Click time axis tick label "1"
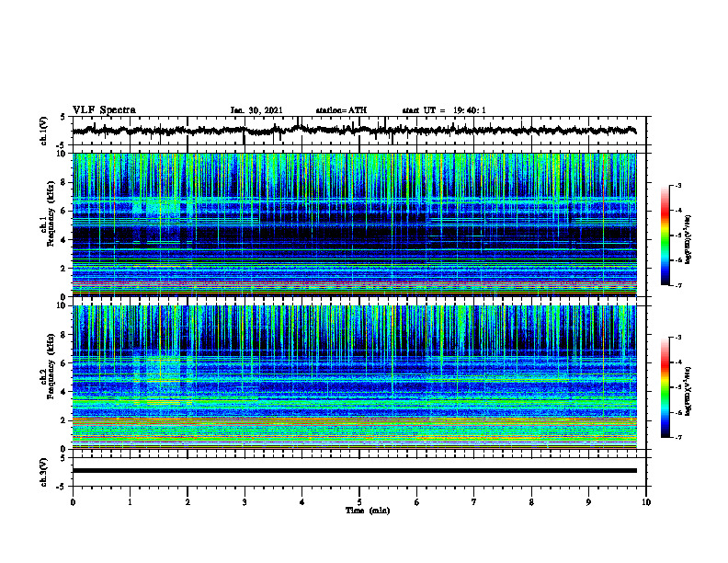 click(130, 502)
